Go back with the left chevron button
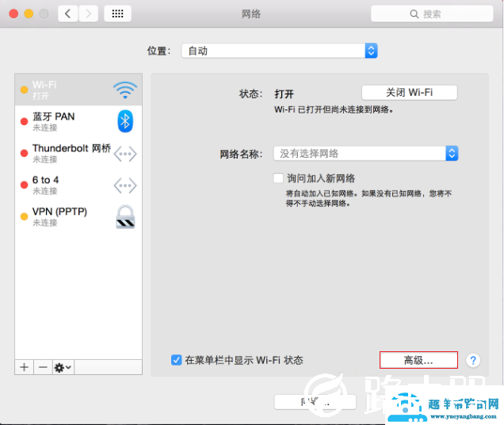This screenshot has height=425, width=504. click(68, 13)
